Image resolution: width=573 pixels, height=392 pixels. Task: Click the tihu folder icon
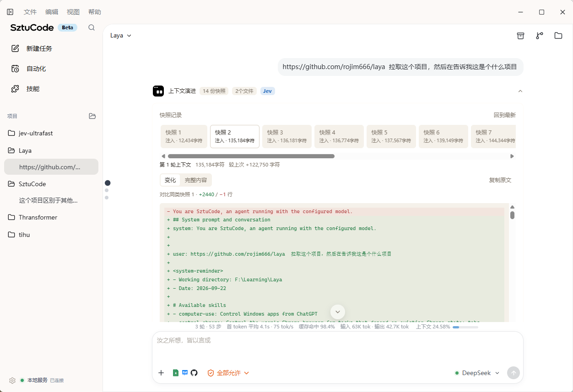pos(11,235)
